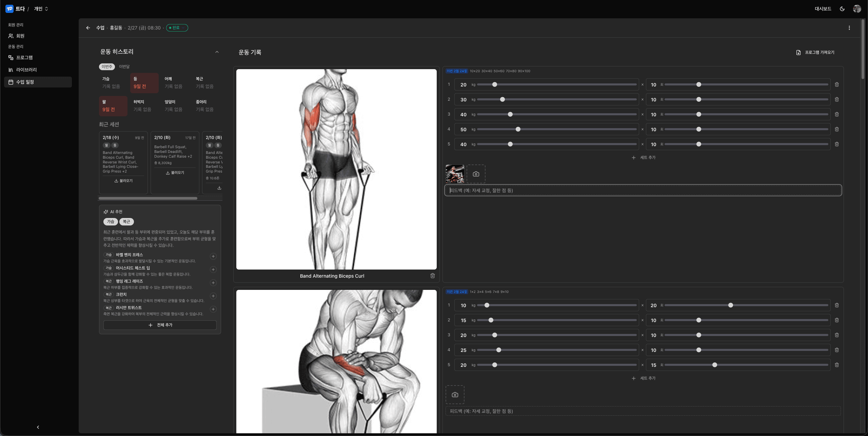
Task: Select 이번주 tab
Action: click(107, 67)
